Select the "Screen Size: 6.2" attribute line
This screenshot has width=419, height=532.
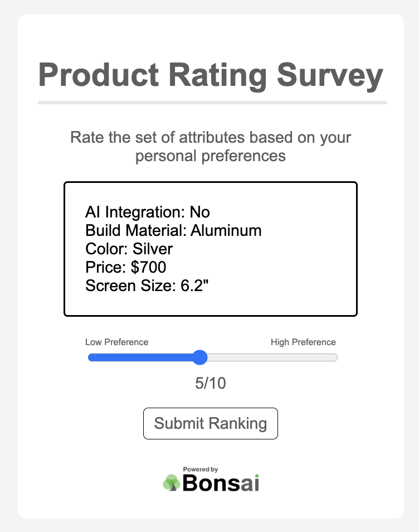(146, 286)
